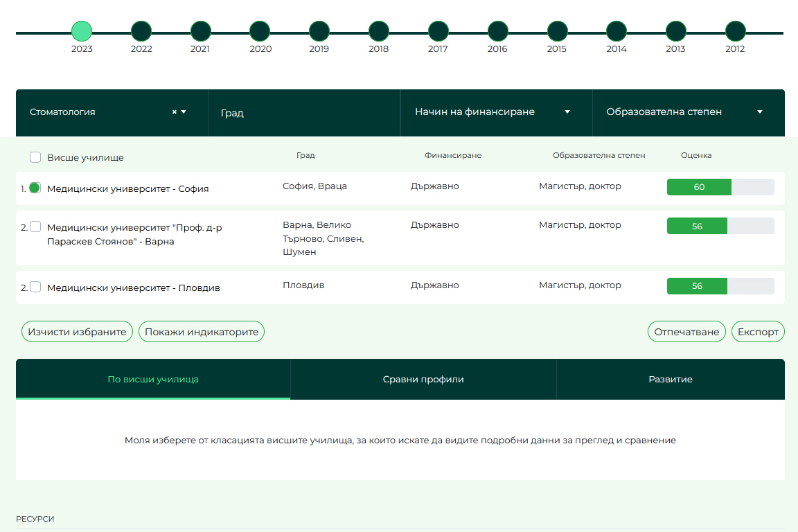Viewport: 798px width, 532px height.
Task: Open the Стоматология field dropdown
Action: [x=184, y=112]
